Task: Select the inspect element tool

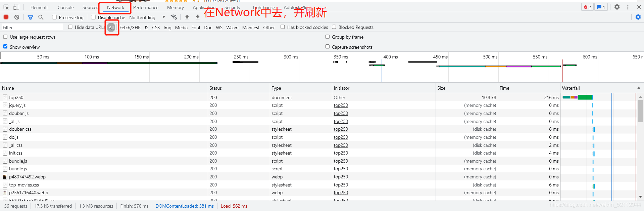Action: [6, 7]
